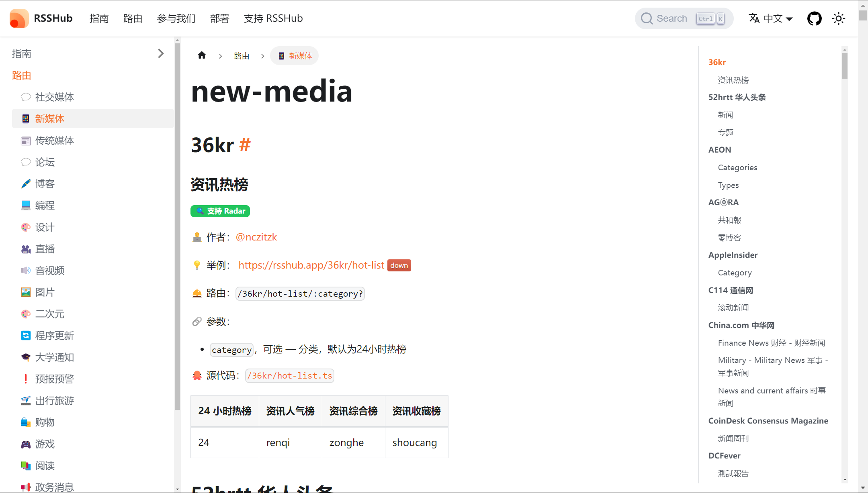The width and height of the screenshot is (868, 493).
Task: Click the zonghe table cell
Action: click(354, 442)
